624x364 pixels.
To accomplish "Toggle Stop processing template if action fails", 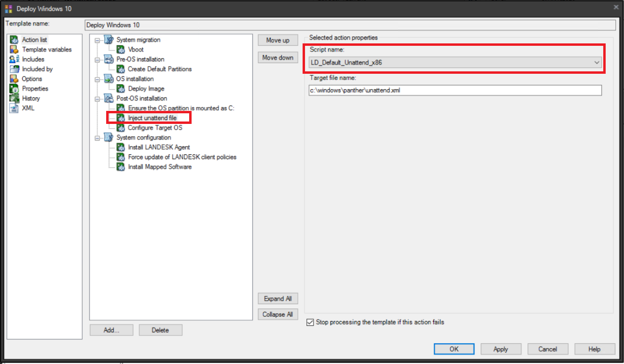I will 310,323.
